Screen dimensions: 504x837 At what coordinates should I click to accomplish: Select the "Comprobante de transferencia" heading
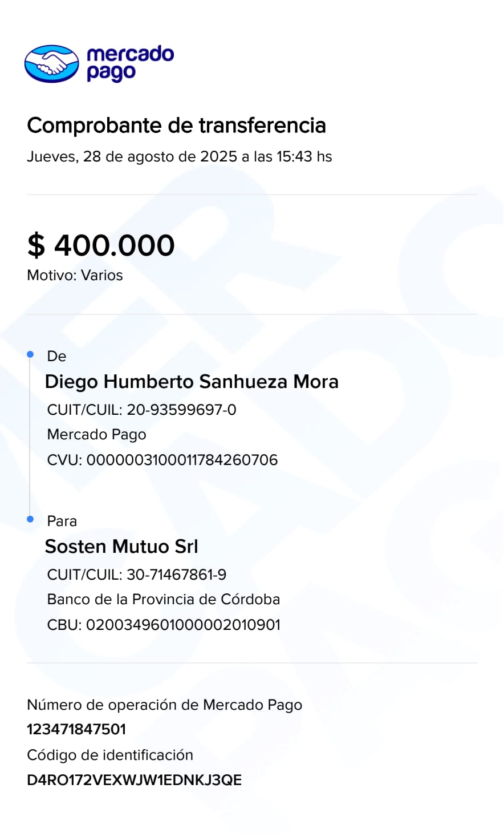click(x=176, y=126)
